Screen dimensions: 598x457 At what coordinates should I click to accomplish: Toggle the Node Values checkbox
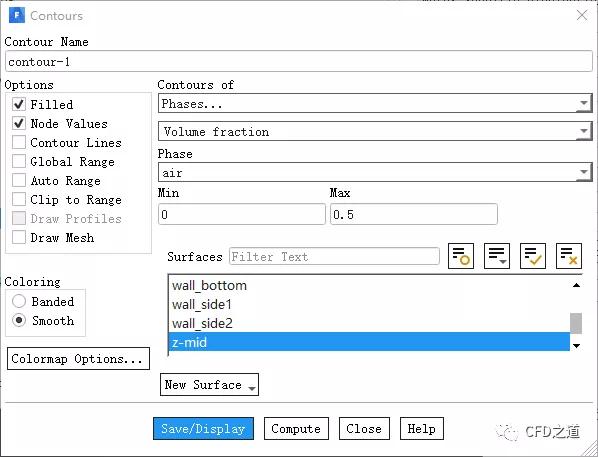19,123
